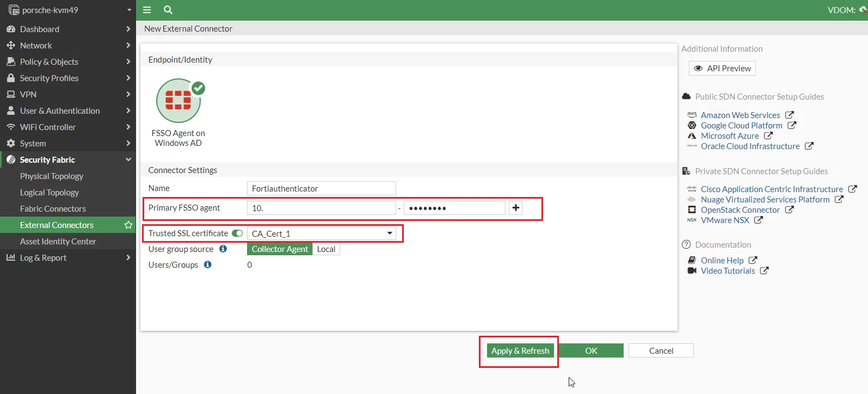This screenshot has width=868, height=394.
Task: Open the Oracle Cloud Infrastructure guide link
Action: [x=750, y=146]
